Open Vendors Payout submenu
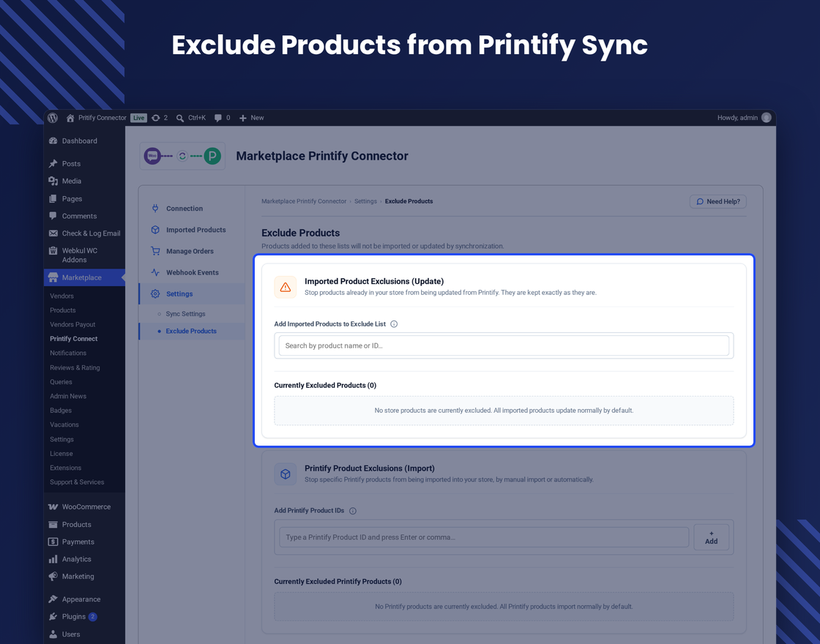 [72, 325]
